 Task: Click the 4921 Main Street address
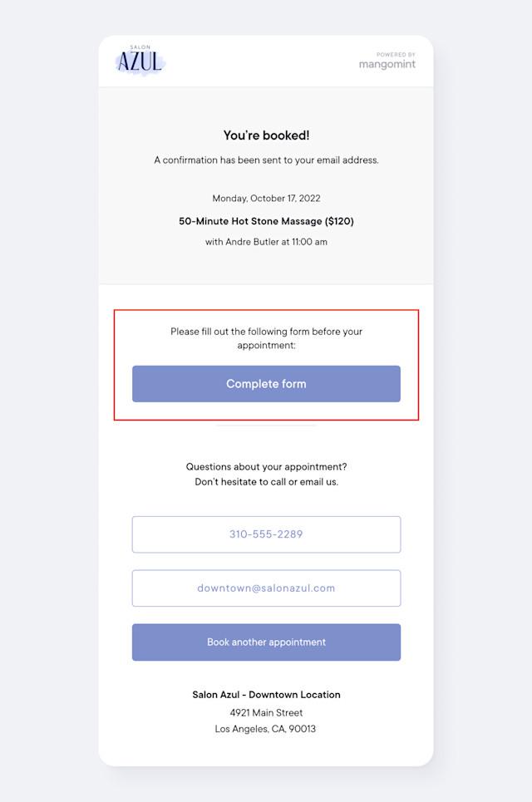click(x=267, y=712)
